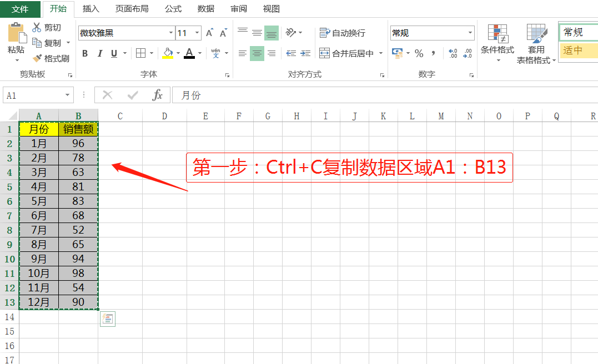Open Font dialog launcher in 字体 group

pos(227,75)
